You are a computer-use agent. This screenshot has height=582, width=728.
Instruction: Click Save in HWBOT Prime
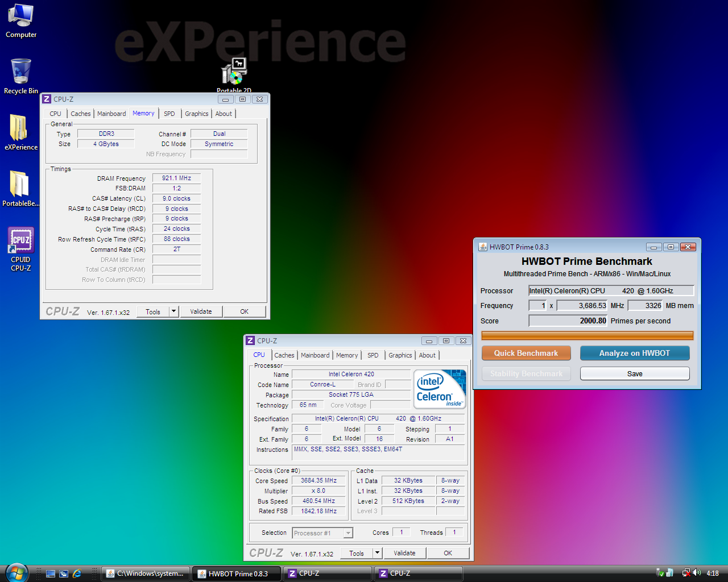click(635, 373)
